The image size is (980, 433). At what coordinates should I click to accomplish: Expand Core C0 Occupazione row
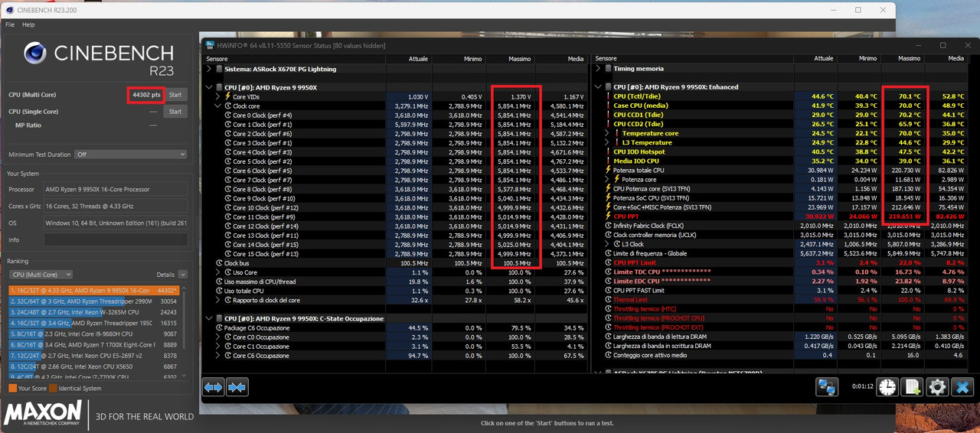218,337
